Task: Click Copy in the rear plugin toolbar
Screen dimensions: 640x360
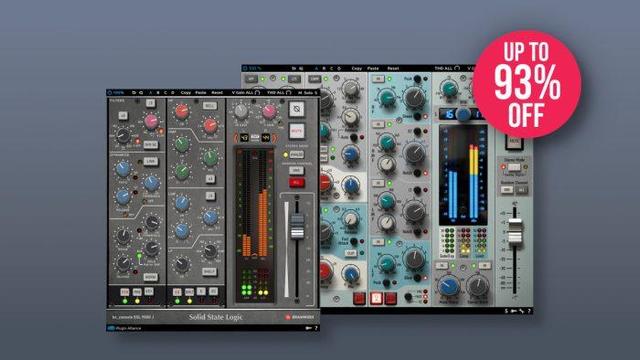Action: point(357,68)
